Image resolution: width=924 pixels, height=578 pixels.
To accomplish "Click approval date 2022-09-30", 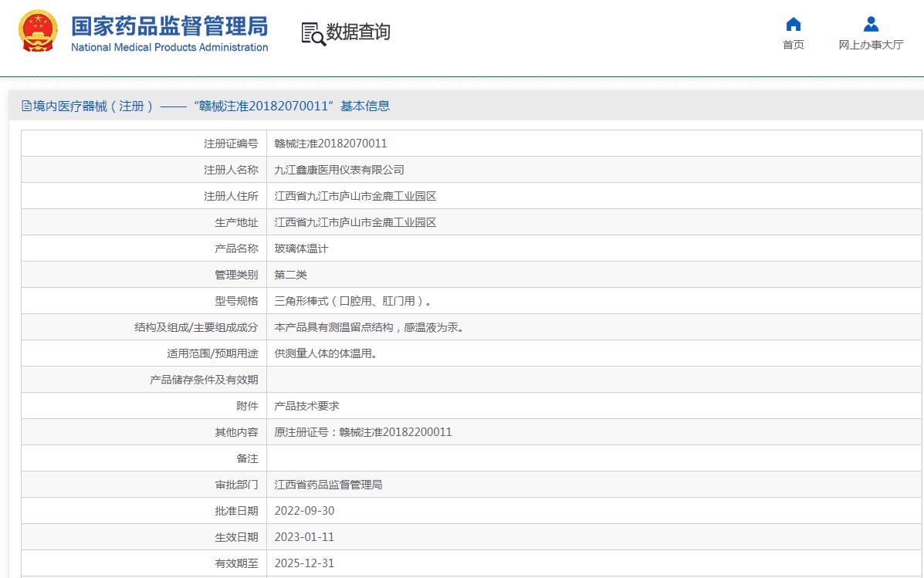I will pyautogui.click(x=304, y=511).
